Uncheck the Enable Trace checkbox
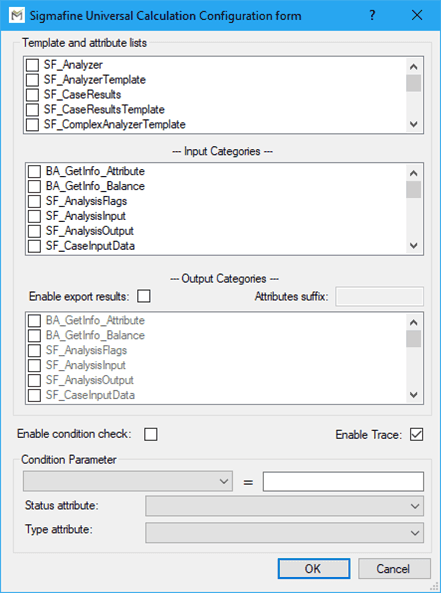The width and height of the screenshot is (441, 593). [x=416, y=434]
